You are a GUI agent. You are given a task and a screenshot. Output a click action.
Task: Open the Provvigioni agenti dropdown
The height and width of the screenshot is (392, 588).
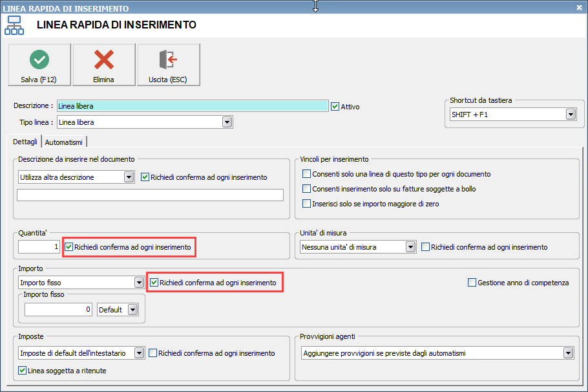pyautogui.click(x=569, y=353)
